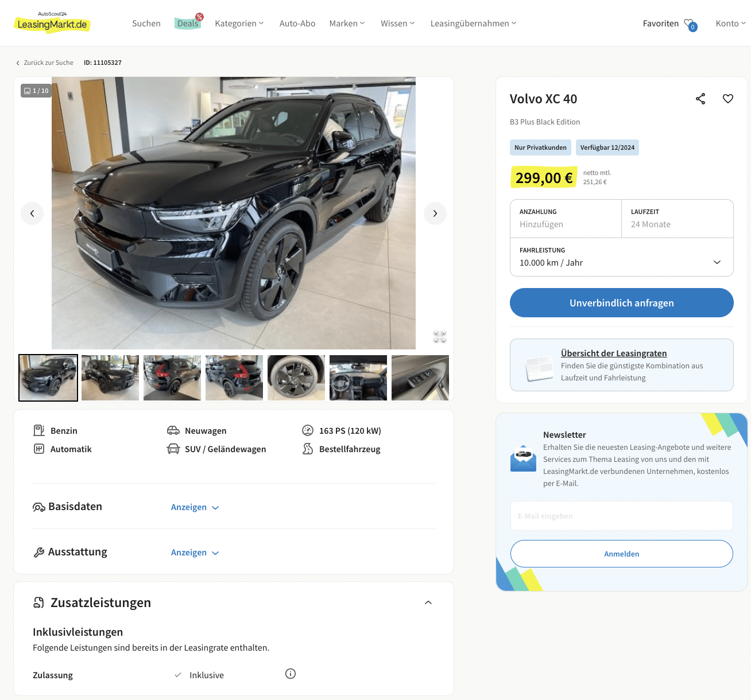The height and width of the screenshot is (700, 751).
Task: Click the Laufzeit 24 Monate field
Action: (678, 219)
